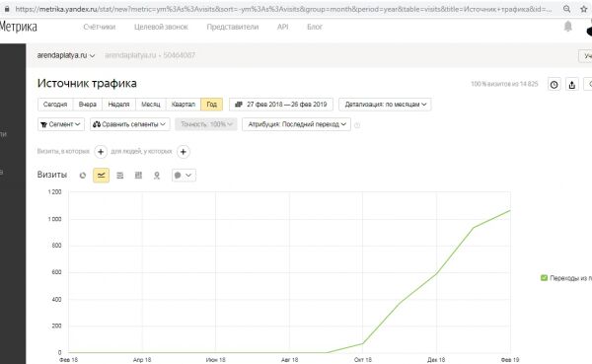The width and height of the screenshot is (592, 364).
Task: Expand the arendaplatya.ru counter dropdown
Action: coord(66,55)
